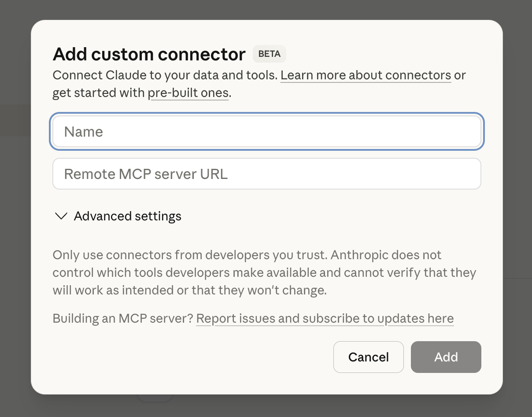
Task: Click the connector trust warning paragraph
Action: click(264, 273)
